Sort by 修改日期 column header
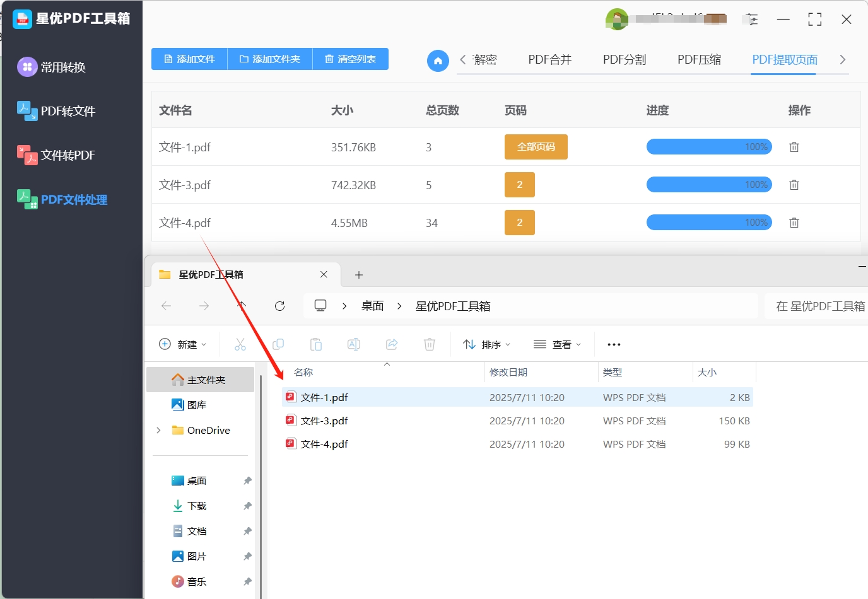The width and height of the screenshot is (868, 599). point(508,373)
